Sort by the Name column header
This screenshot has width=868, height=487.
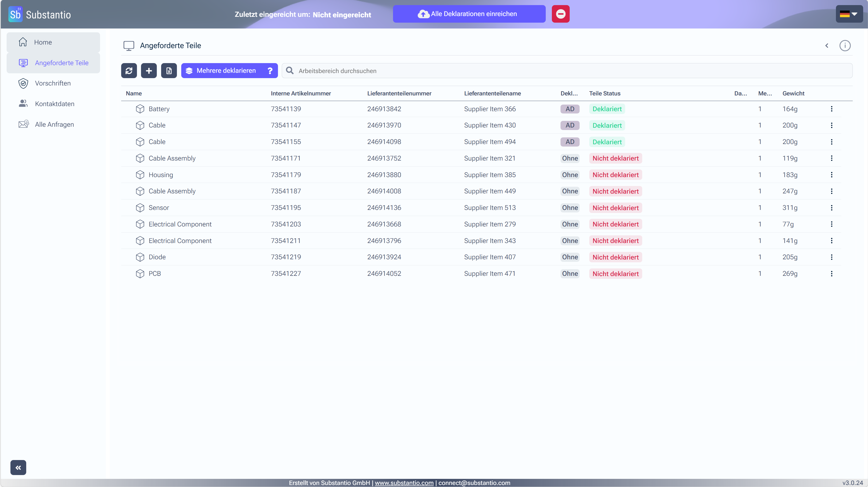(x=133, y=93)
